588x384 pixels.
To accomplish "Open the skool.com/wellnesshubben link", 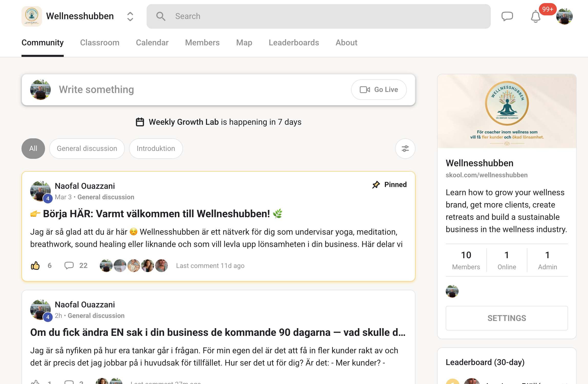I will coord(487,175).
